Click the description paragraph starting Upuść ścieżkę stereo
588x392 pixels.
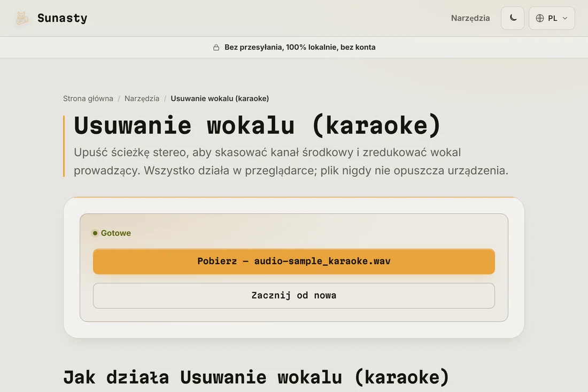[291, 162]
